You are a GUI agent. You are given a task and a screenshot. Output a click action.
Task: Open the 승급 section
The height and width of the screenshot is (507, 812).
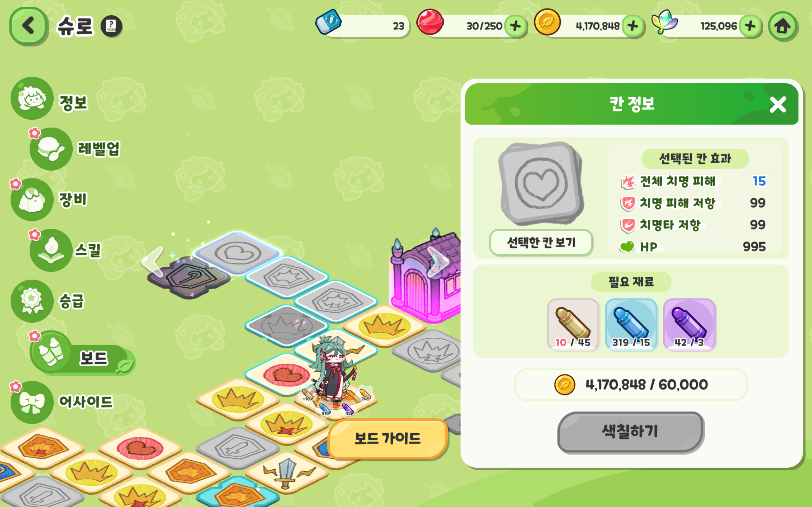click(x=49, y=301)
